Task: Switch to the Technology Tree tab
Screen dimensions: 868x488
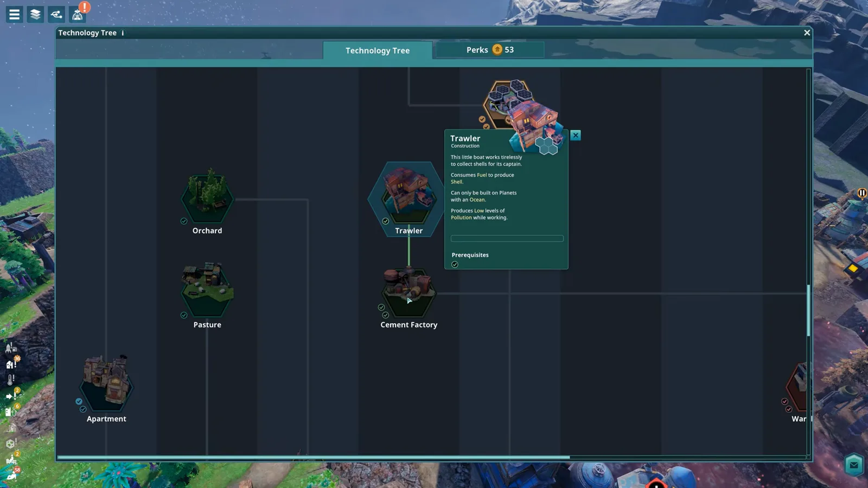Action: 378,50
